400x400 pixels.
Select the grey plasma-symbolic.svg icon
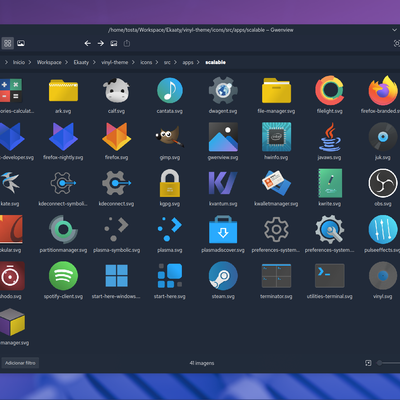116,229
